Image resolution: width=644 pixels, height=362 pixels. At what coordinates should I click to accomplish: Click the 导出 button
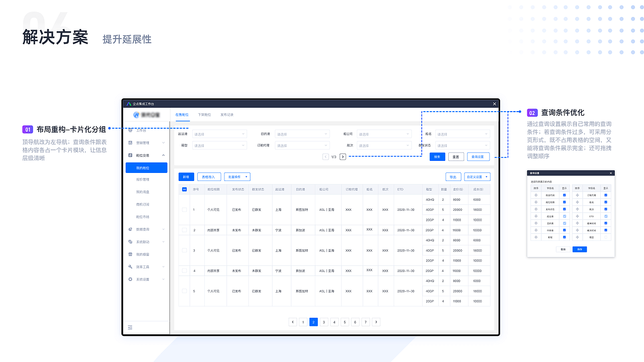pyautogui.click(x=453, y=177)
